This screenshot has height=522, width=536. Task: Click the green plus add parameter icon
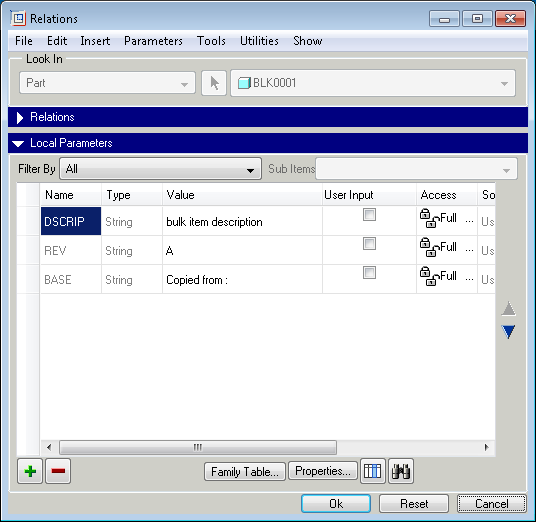click(30, 471)
